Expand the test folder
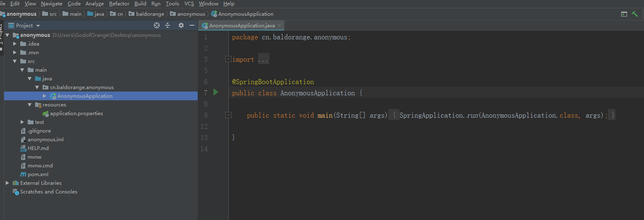Screen dimensions: 644x220 point(22,122)
